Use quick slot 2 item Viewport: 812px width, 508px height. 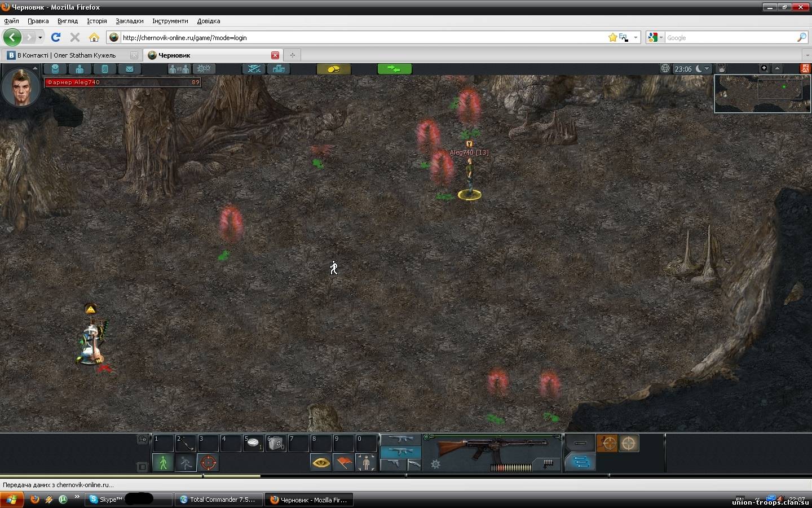[186, 443]
